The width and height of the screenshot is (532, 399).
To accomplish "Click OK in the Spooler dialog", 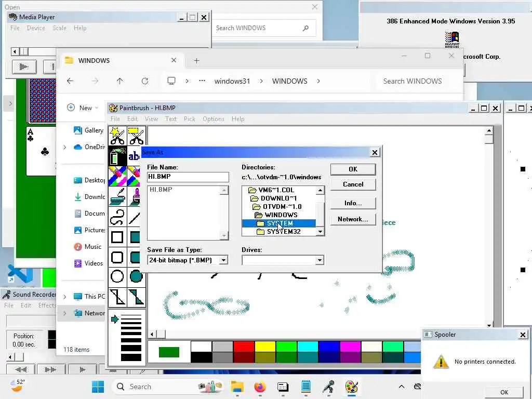I will point(504,392).
